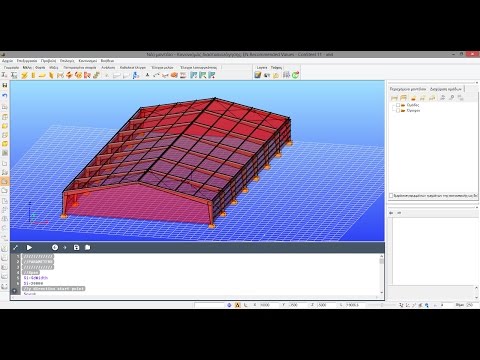Click the orange warning icon in status bar
480x360 pixels.
(237, 305)
